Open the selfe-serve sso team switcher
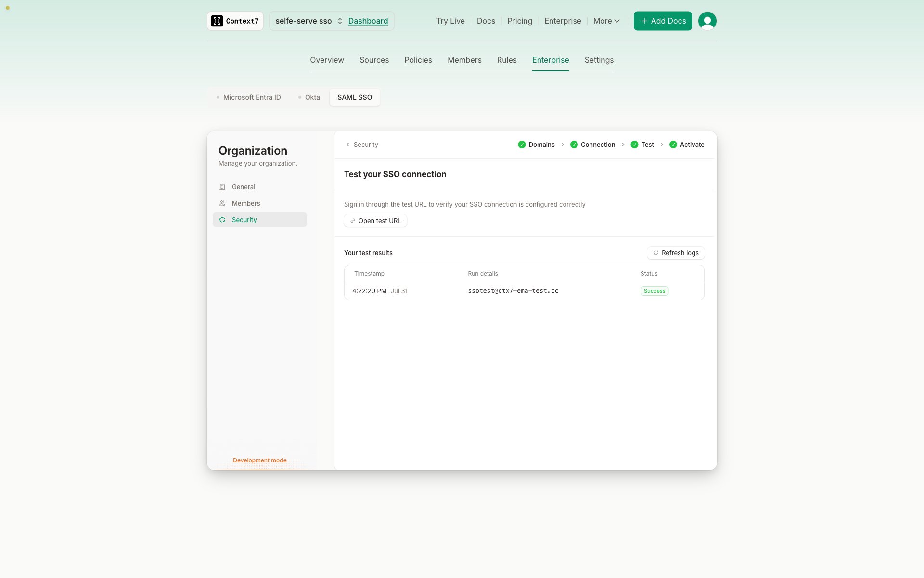 pos(308,21)
